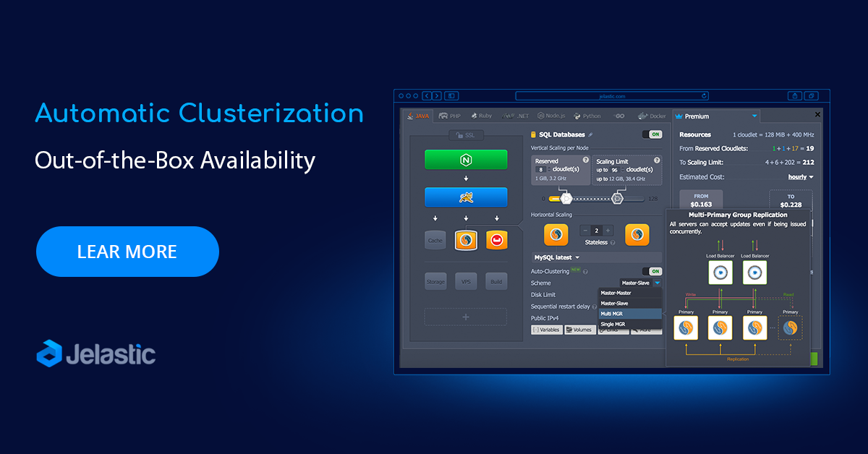Switch off Auto-Clustering for MySQL
868x454 pixels.
(x=654, y=271)
